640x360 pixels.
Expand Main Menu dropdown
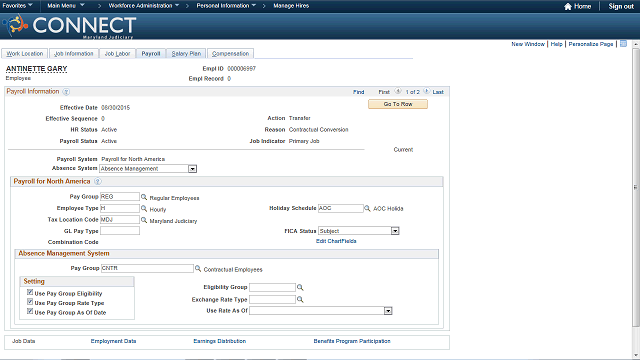(x=66, y=6)
